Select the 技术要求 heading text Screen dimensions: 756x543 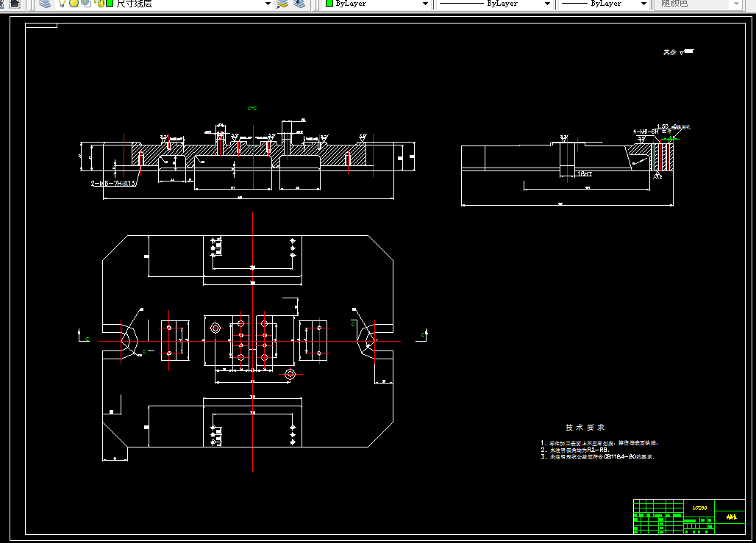585,428
